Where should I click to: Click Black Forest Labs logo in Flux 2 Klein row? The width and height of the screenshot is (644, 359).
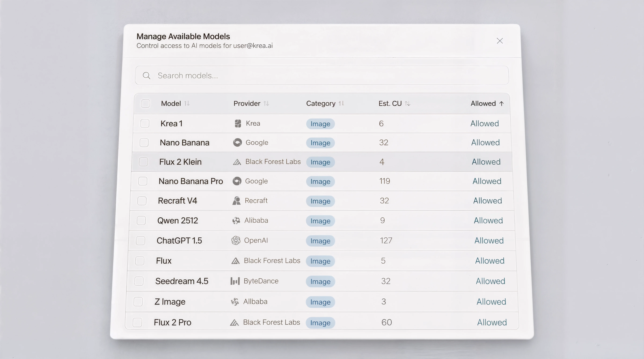tap(237, 162)
